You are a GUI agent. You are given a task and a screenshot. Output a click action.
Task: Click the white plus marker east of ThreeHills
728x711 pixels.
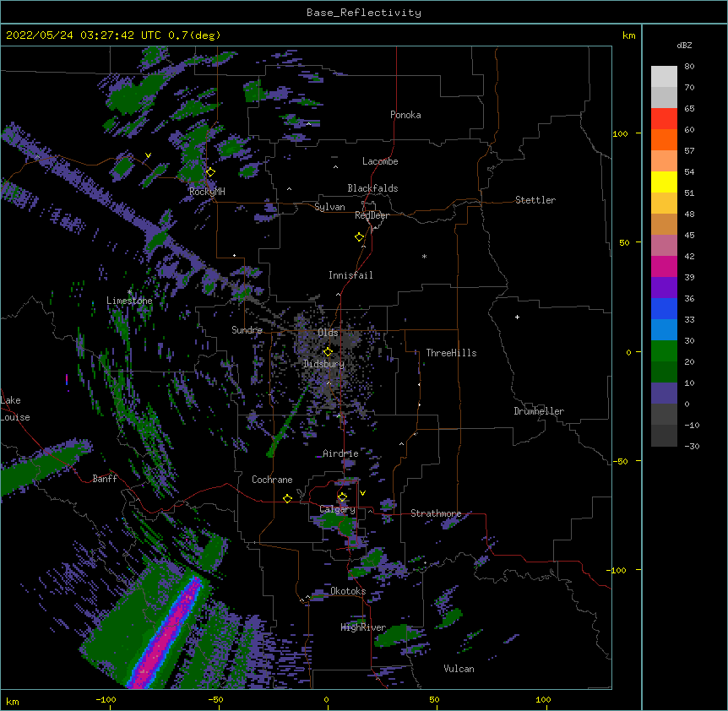click(x=517, y=317)
